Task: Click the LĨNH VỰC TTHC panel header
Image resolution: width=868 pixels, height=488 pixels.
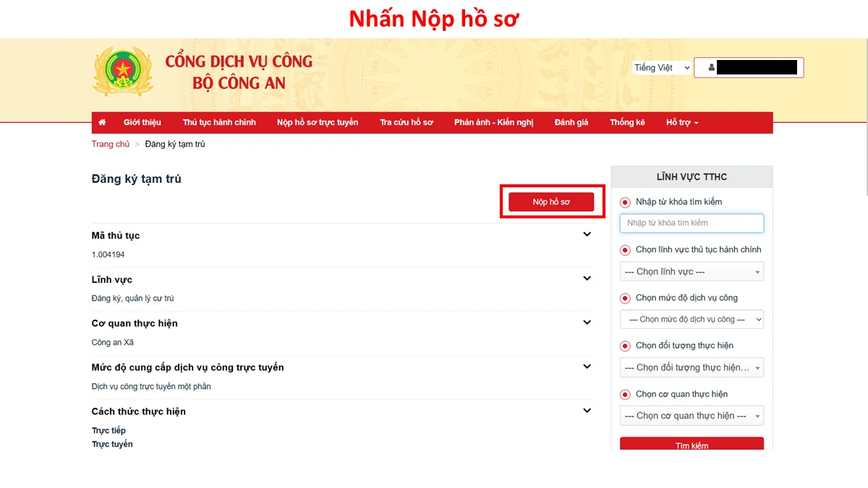Action: point(692,176)
